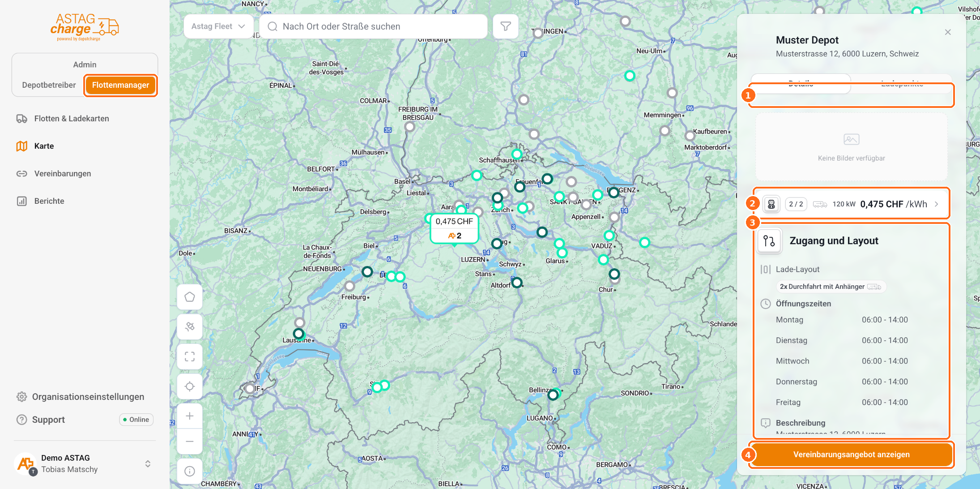Select the Admin role
This screenshot has width=980, height=489.
[x=85, y=64]
